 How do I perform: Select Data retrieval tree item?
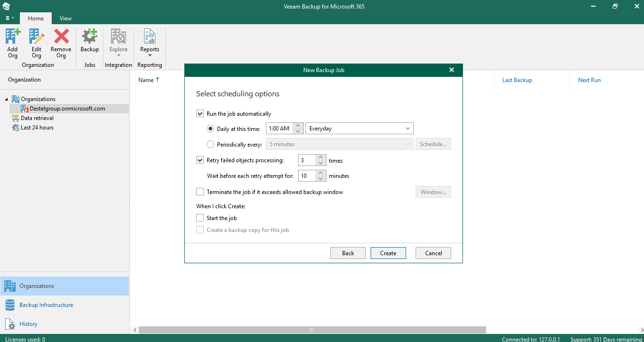tap(37, 118)
